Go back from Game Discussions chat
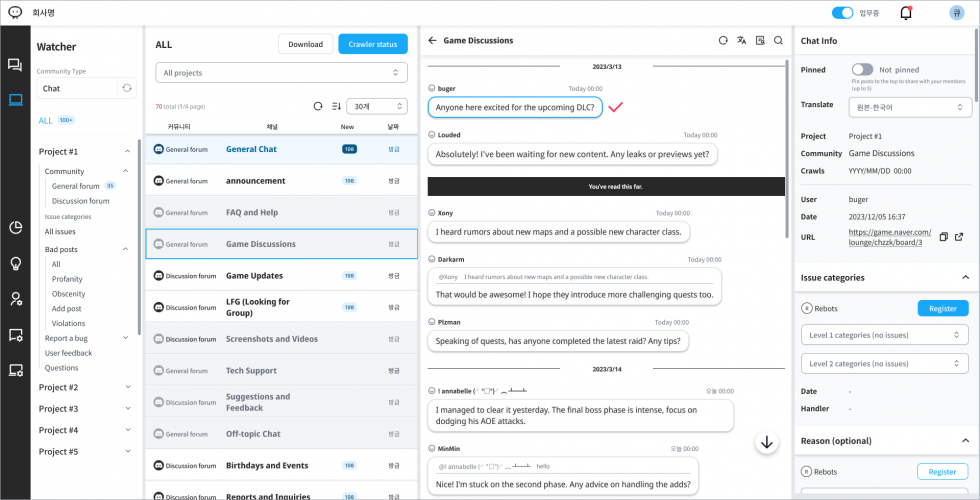Viewport: 980px width, 500px height. click(x=432, y=41)
